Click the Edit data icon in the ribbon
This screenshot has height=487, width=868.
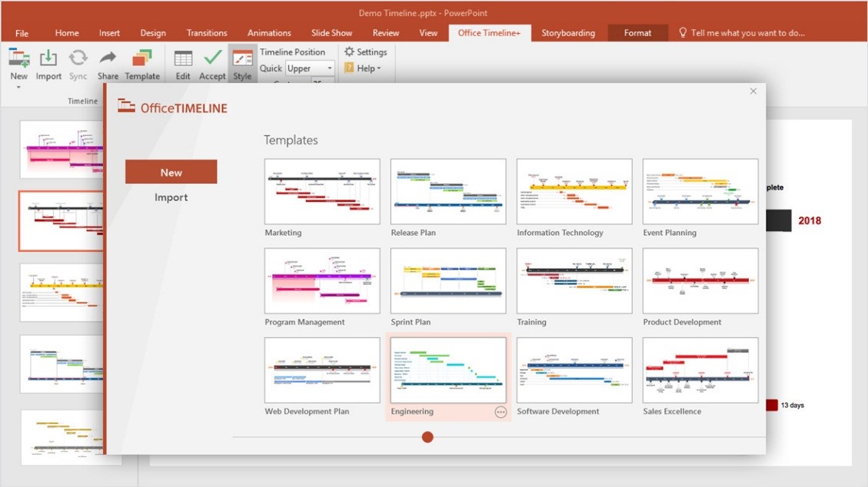183,58
